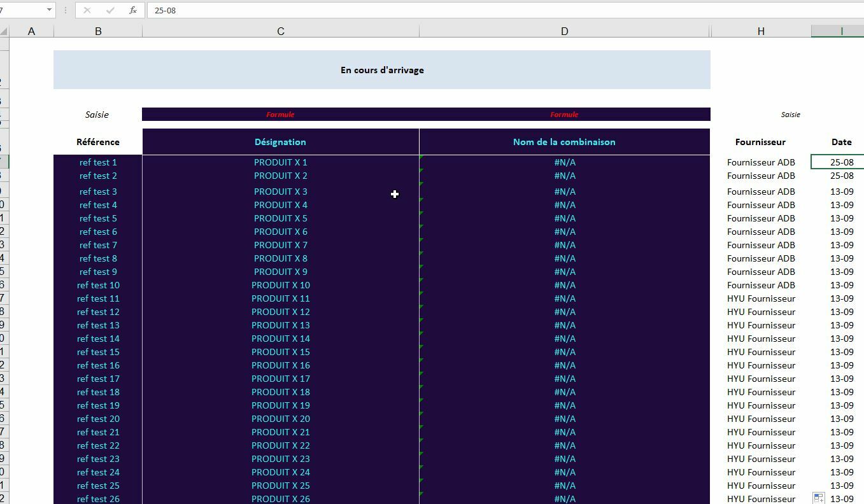Viewport: 864px width, 504px height.
Task: Select cell 'ref test 19'
Action: (x=98, y=405)
